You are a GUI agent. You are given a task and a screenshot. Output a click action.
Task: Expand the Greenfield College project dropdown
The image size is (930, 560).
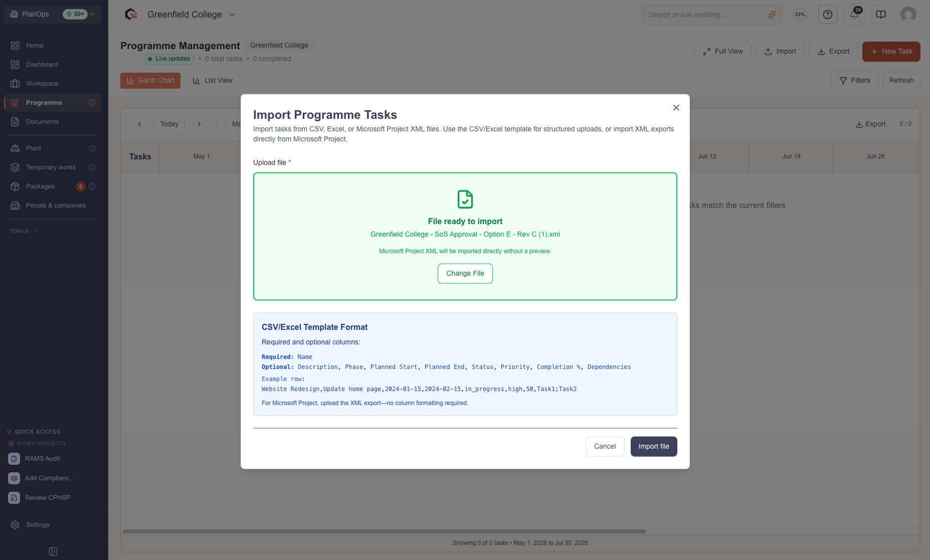(x=232, y=15)
